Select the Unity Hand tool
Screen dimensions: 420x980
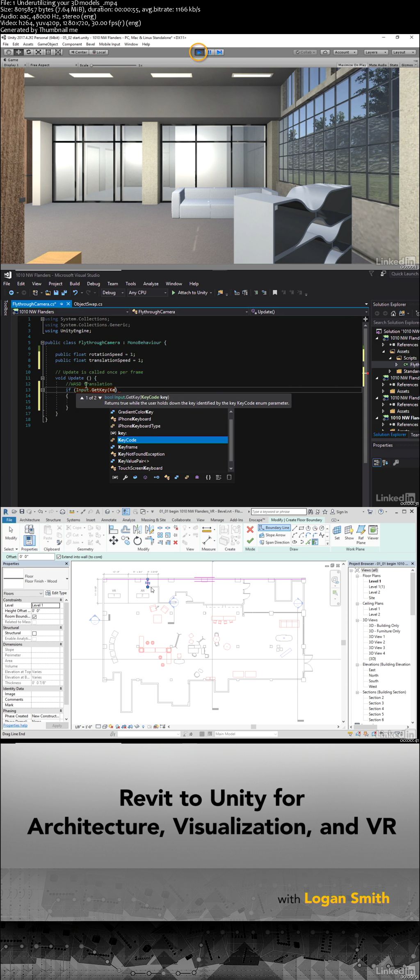click(9, 52)
